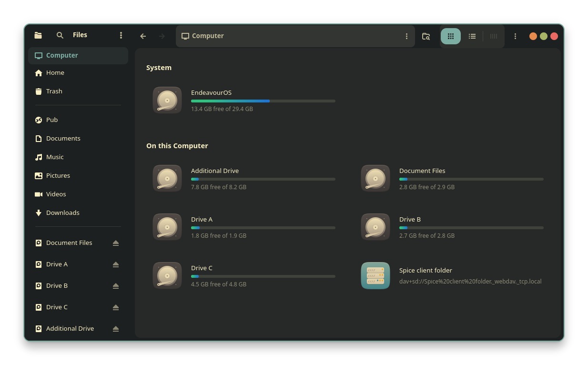588x365 pixels.
Task: Eject Drive B from sidebar
Action: (116, 286)
